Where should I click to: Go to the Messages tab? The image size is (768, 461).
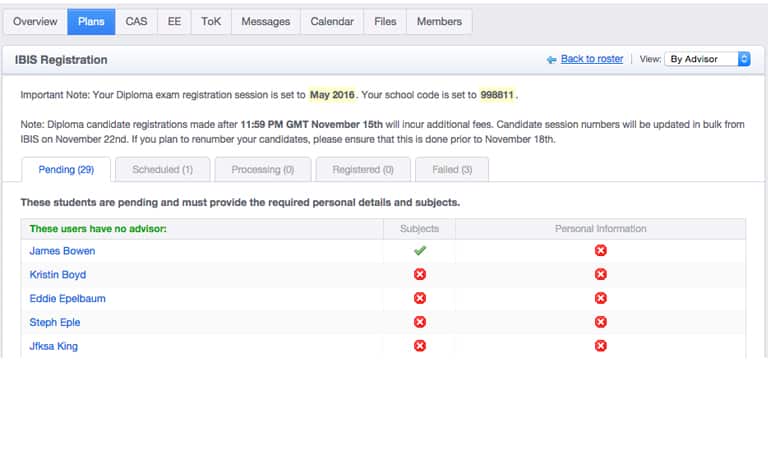pos(265,22)
